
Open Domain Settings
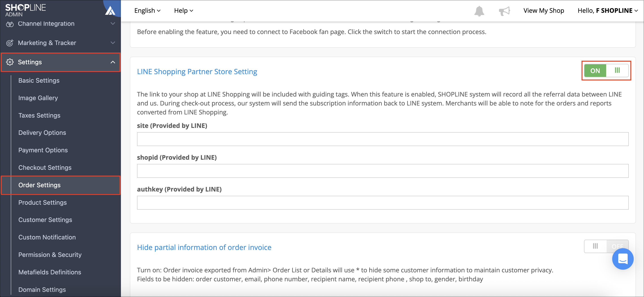(x=42, y=290)
